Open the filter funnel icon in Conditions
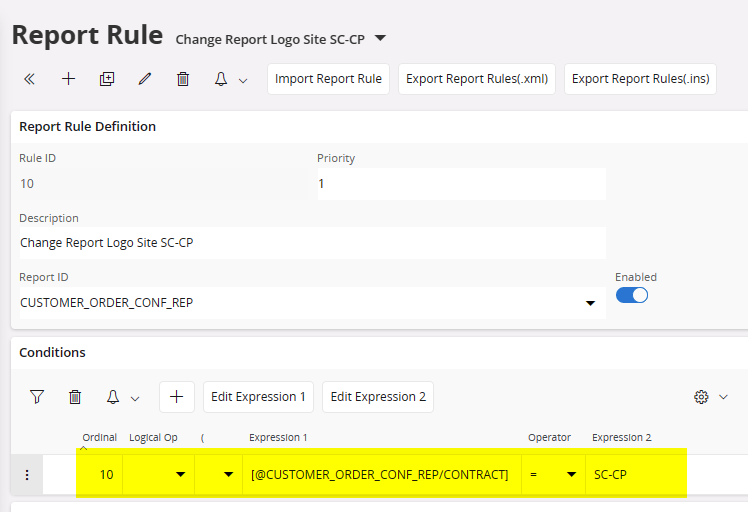This screenshot has height=512, width=748. [x=37, y=397]
